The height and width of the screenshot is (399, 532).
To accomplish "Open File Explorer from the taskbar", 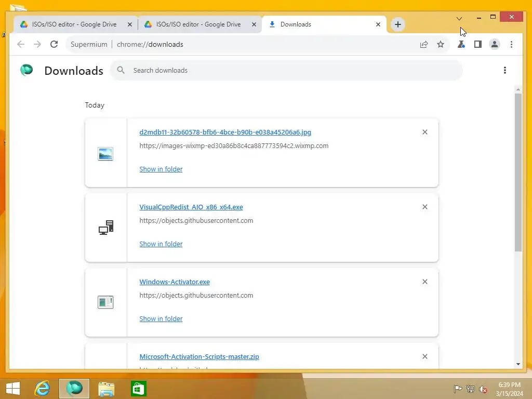I will click(x=106, y=389).
